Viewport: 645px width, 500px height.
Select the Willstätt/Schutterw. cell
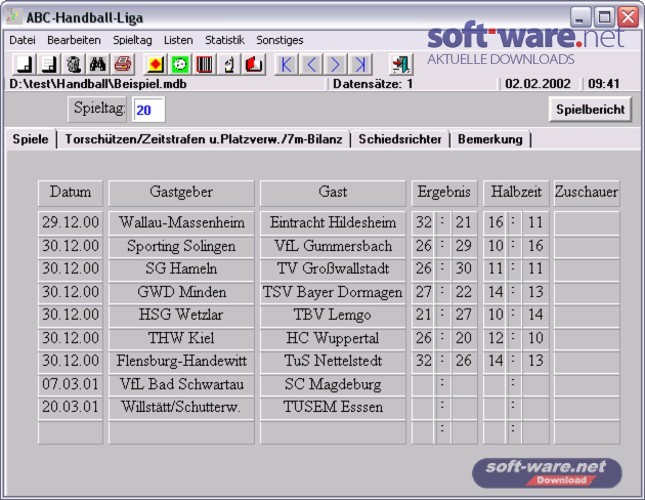pos(181,407)
